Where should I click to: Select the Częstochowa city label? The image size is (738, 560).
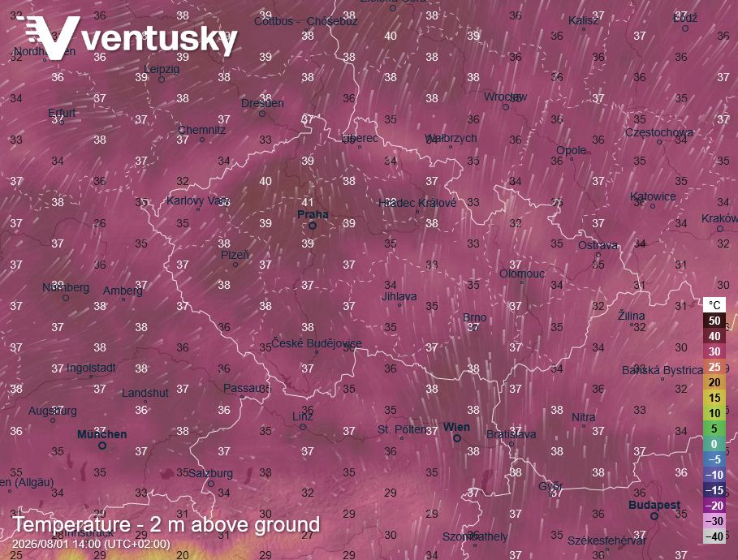pyautogui.click(x=659, y=133)
